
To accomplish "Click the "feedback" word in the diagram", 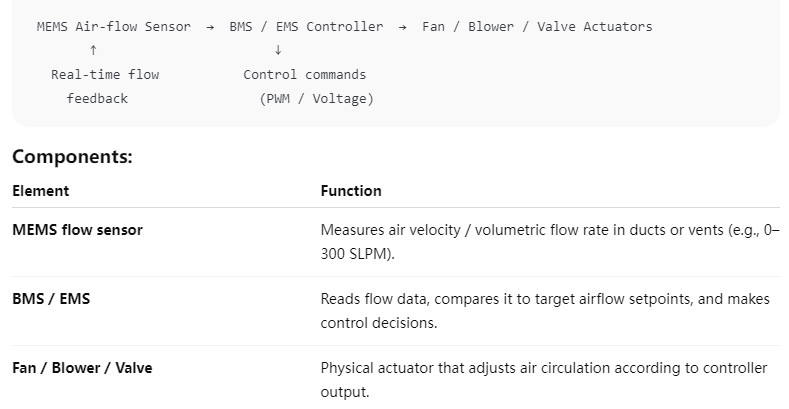I will (x=97, y=99).
